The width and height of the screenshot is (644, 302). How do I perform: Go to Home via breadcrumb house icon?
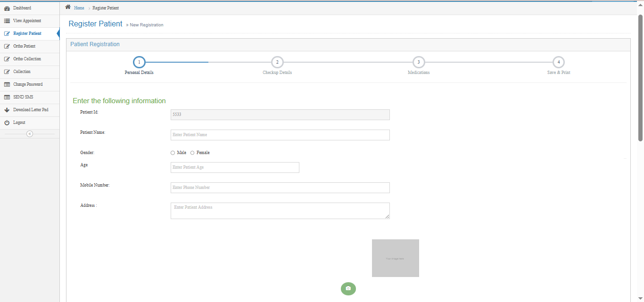(68, 8)
